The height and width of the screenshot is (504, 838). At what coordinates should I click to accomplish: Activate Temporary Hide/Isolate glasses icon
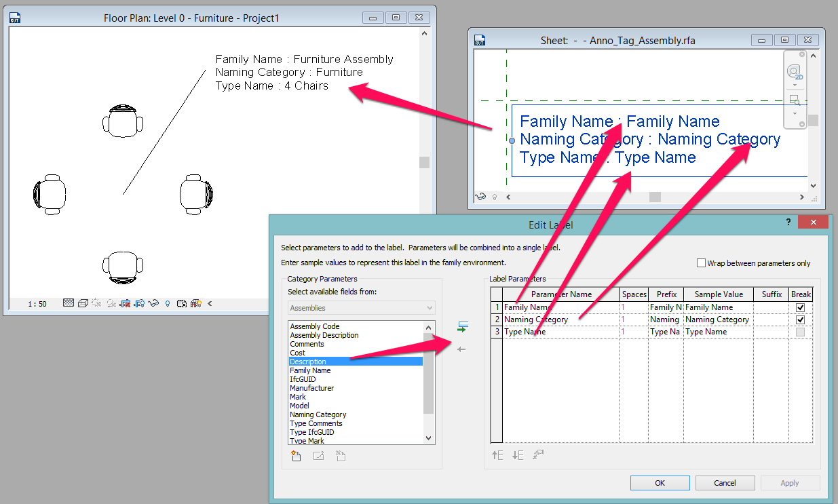click(x=153, y=304)
